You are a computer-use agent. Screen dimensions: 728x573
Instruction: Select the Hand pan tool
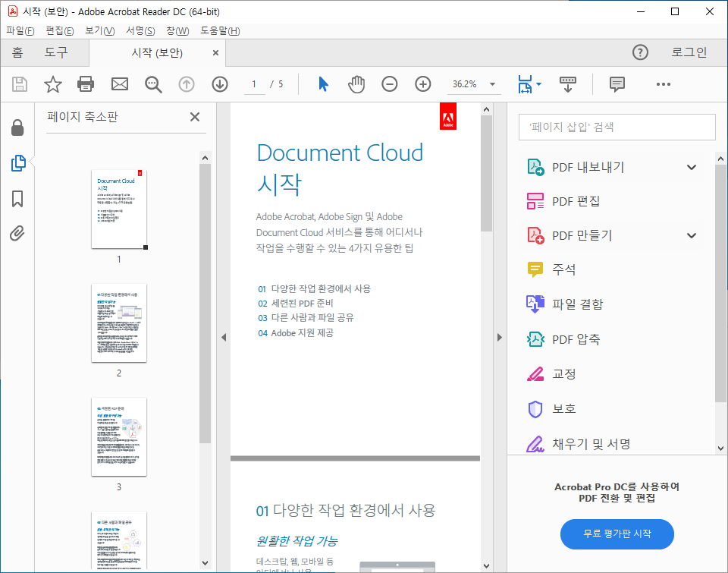coord(356,84)
